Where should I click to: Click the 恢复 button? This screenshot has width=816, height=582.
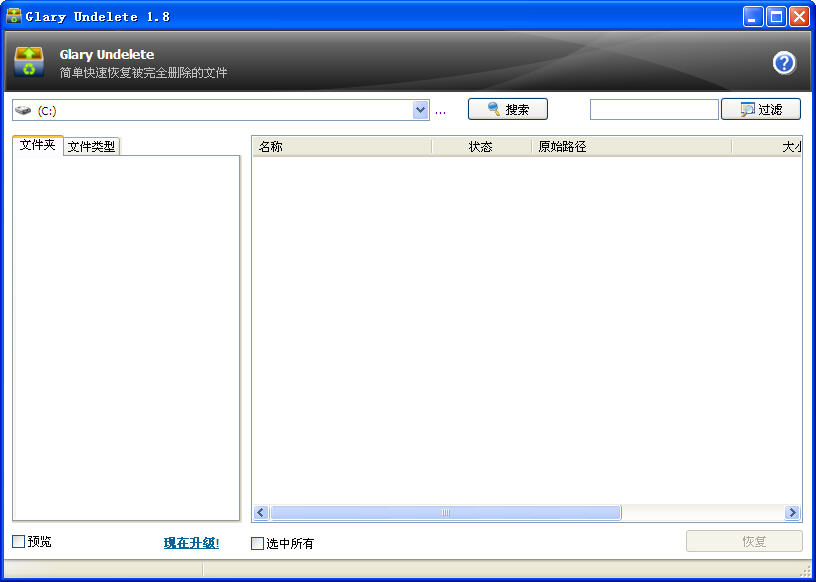(x=744, y=541)
